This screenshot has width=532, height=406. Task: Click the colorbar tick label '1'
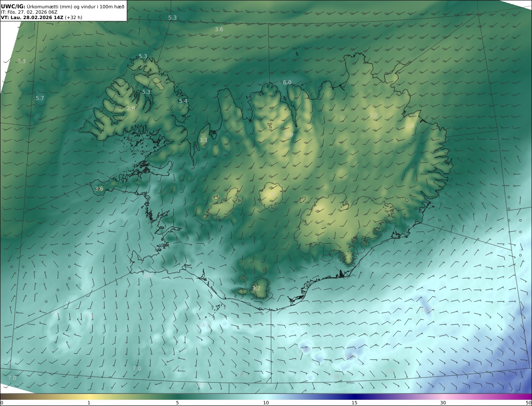89,403
